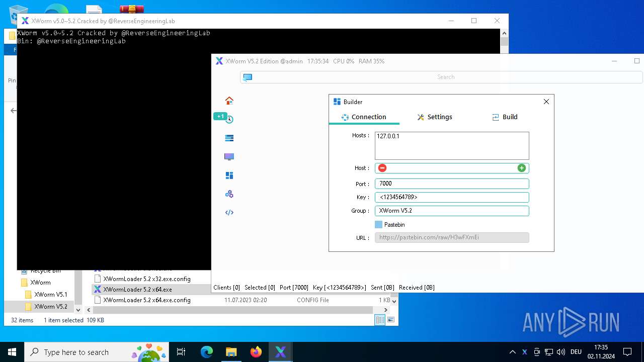Open the notification center

coord(627,352)
